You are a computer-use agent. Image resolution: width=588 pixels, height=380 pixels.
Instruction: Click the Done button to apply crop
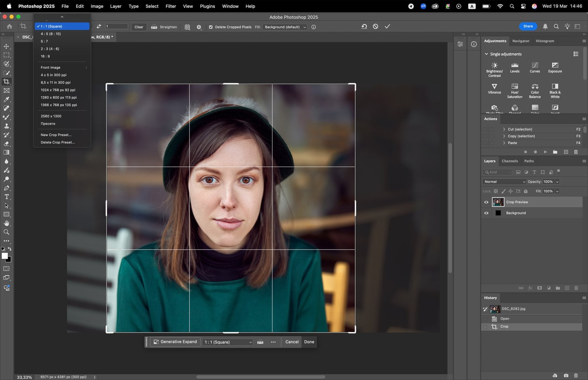(309, 342)
